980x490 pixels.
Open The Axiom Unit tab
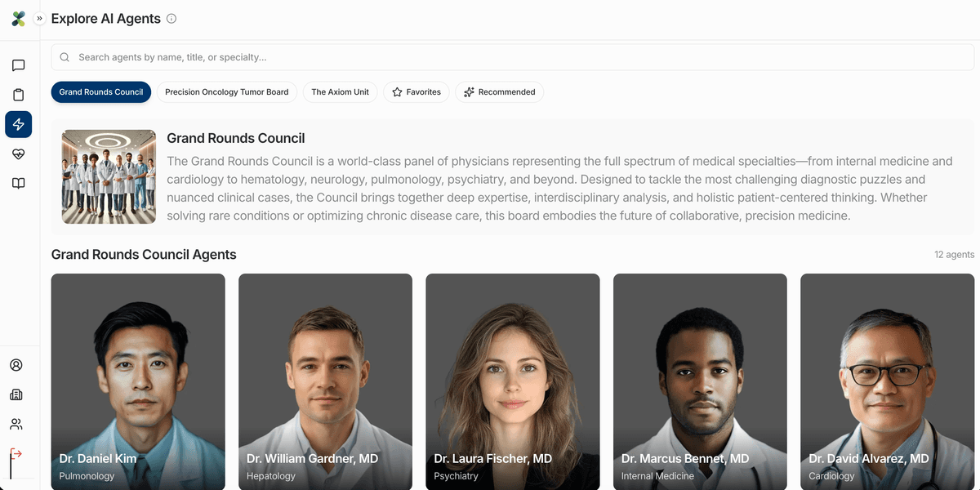pos(340,91)
